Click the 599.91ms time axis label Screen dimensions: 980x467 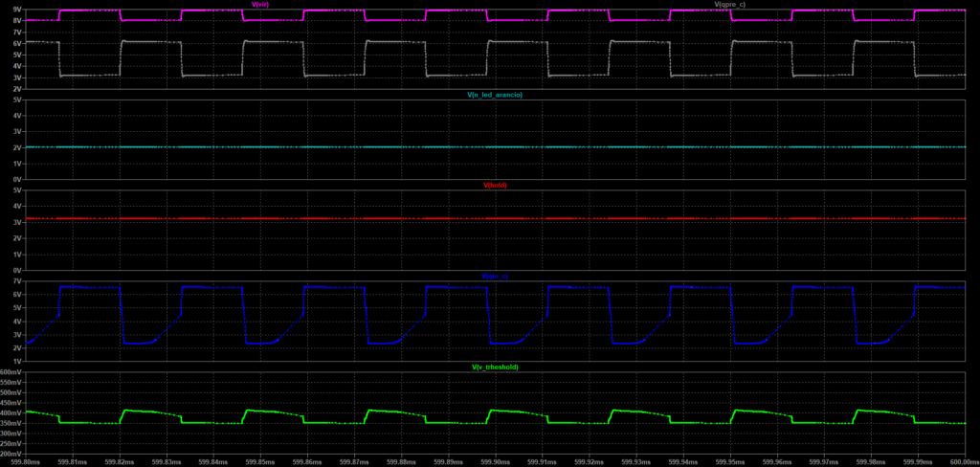pos(542,461)
